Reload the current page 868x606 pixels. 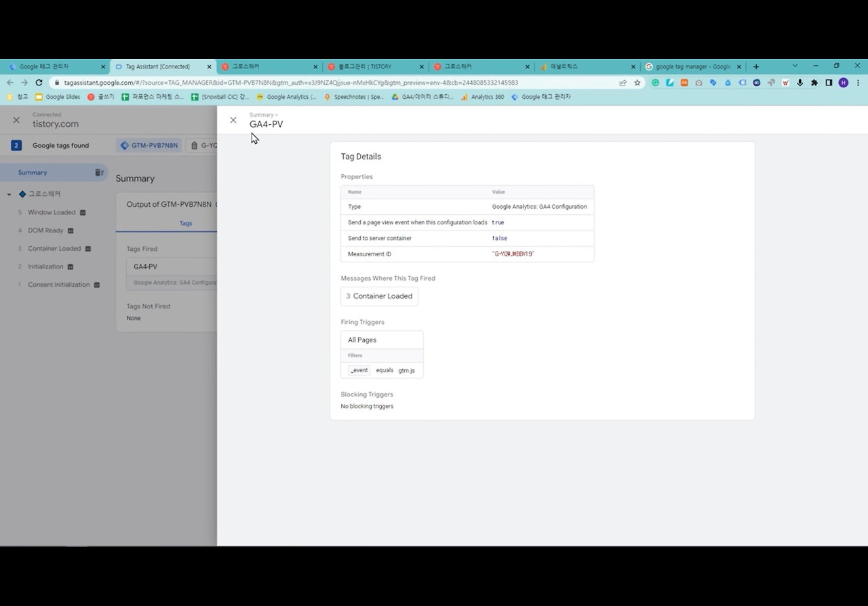(39, 83)
